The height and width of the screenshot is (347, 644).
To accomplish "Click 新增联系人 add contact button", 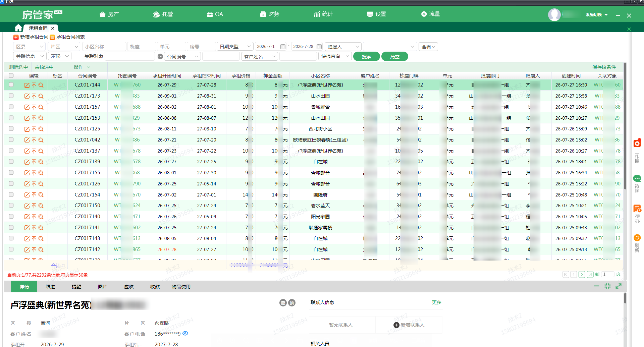I will pyautogui.click(x=409, y=325).
